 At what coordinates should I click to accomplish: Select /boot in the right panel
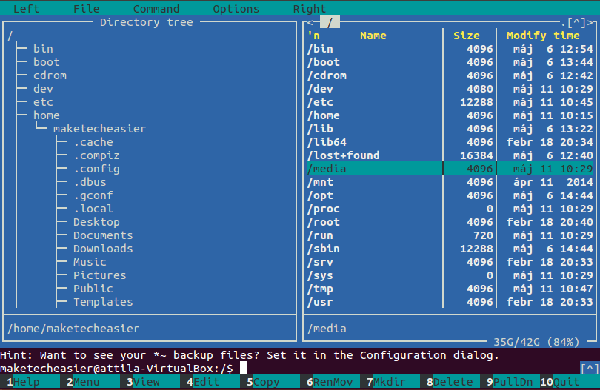point(450,62)
